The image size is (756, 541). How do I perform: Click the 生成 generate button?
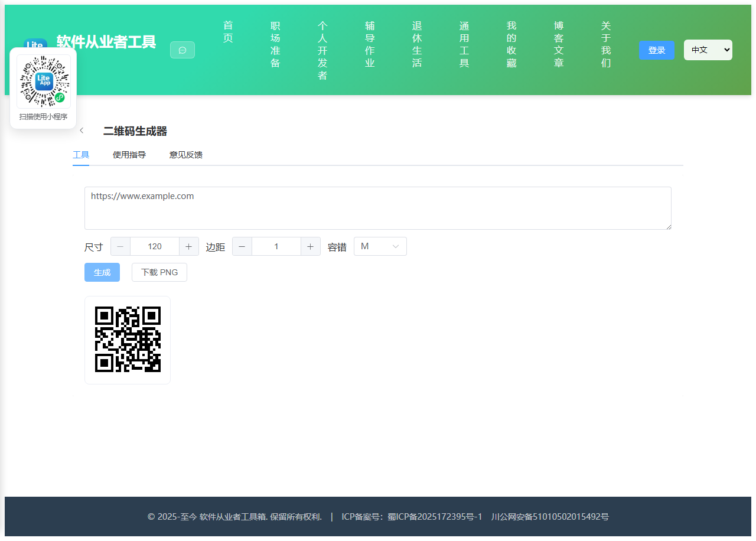(102, 272)
